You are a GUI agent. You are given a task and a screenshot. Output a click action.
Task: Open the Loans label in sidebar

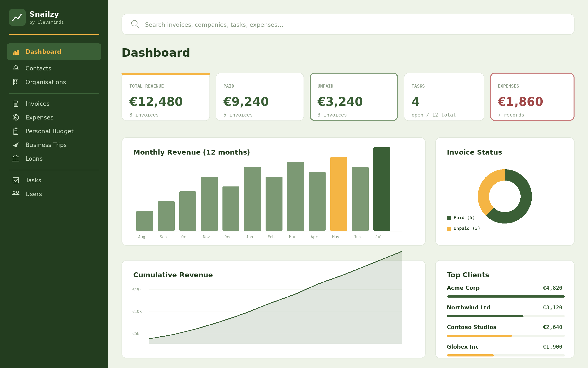click(x=34, y=159)
